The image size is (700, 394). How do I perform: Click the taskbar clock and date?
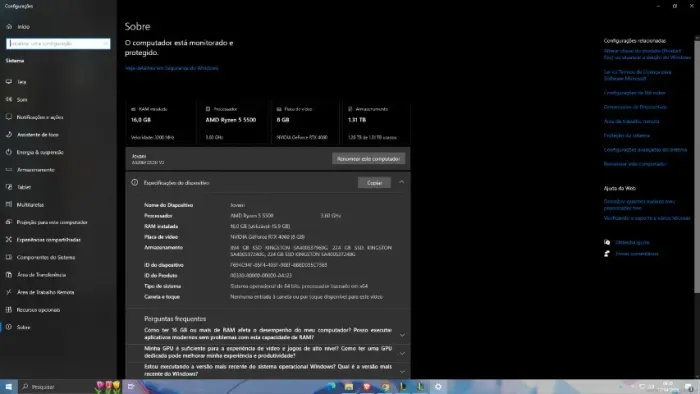click(x=668, y=387)
